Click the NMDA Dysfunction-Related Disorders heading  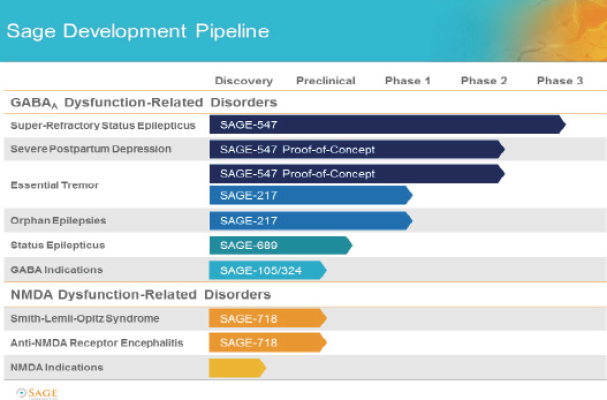click(x=141, y=295)
